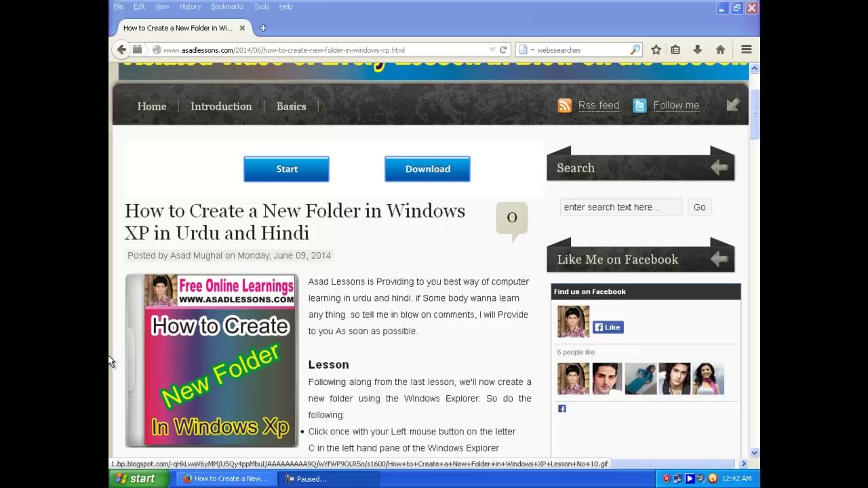Switch to the Firefox taskbar button
The height and width of the screenshot is (488, 868).
click(226, 479)
